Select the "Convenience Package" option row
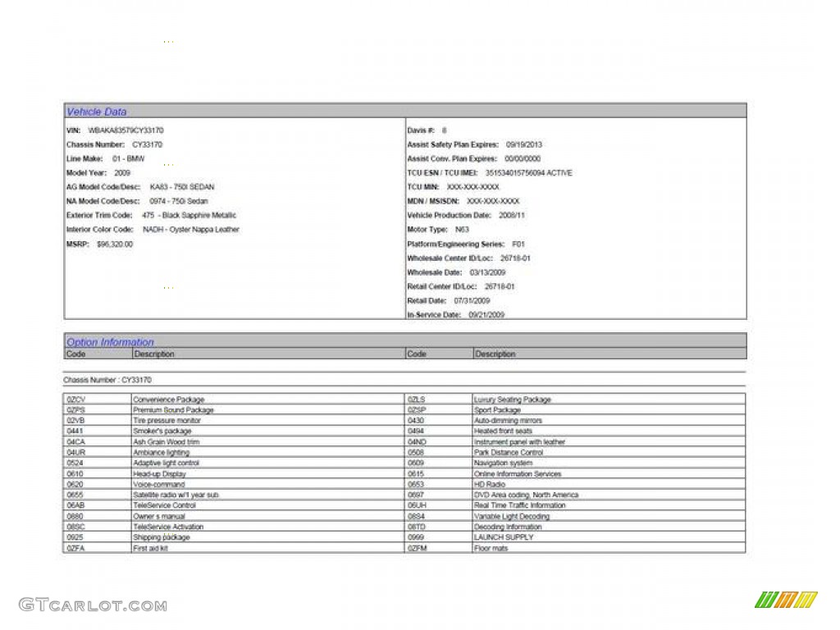This screenshot has width=840, height=630. click(x=169, y=399)
